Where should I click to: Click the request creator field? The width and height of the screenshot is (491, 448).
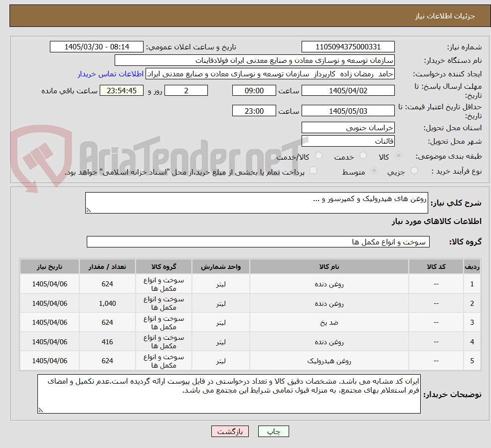click(x=270, y=74)
